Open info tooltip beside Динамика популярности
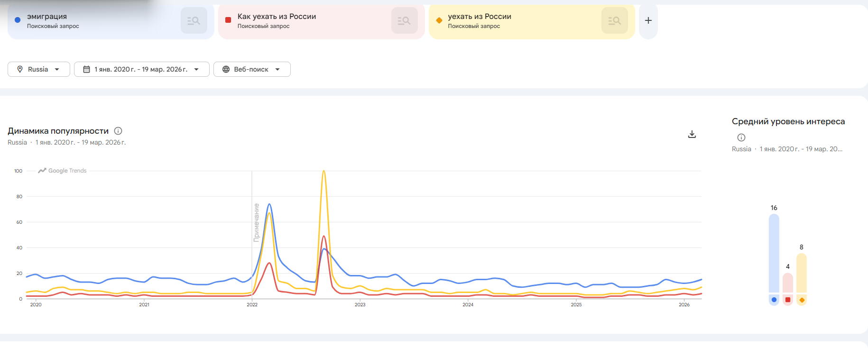Image resolution: width=868 pixels, height=348 pixels. [118, 131]
